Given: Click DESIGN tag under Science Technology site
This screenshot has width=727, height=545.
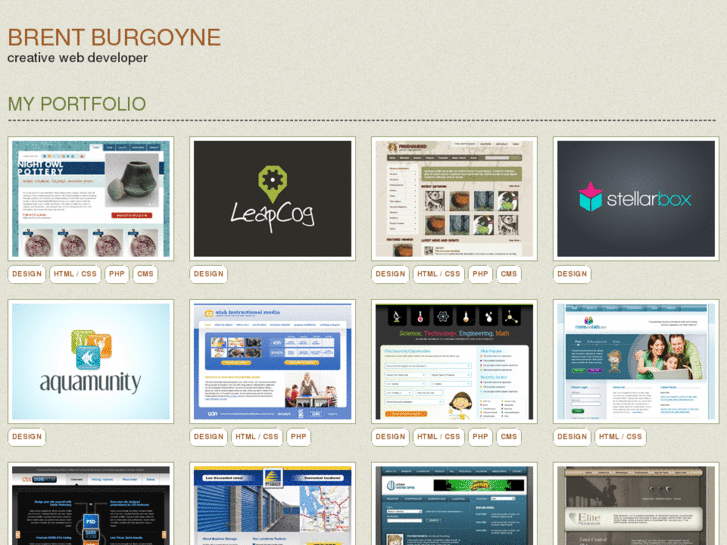Looking at the screenshot, I should [x=390, y=436].
